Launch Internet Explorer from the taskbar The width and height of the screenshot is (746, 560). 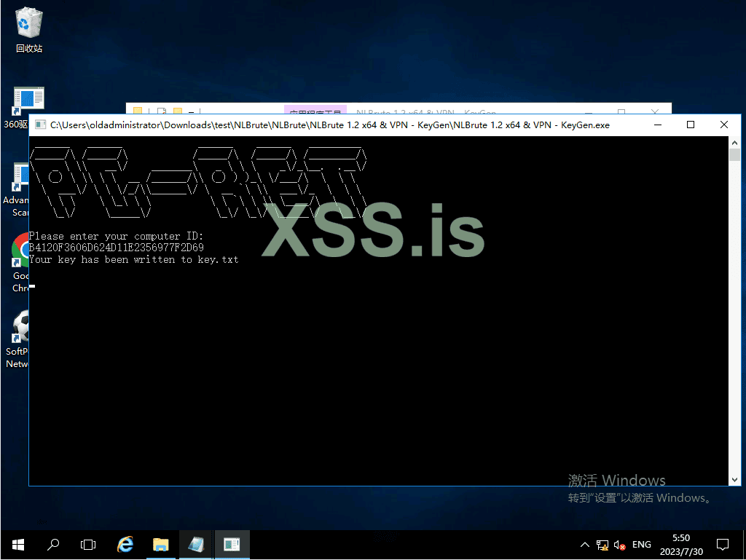[125, 545]
